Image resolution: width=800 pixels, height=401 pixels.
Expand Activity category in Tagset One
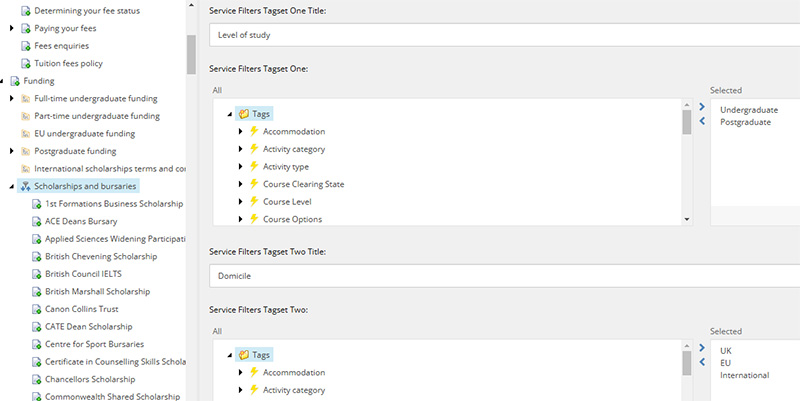tap(241, 149)
